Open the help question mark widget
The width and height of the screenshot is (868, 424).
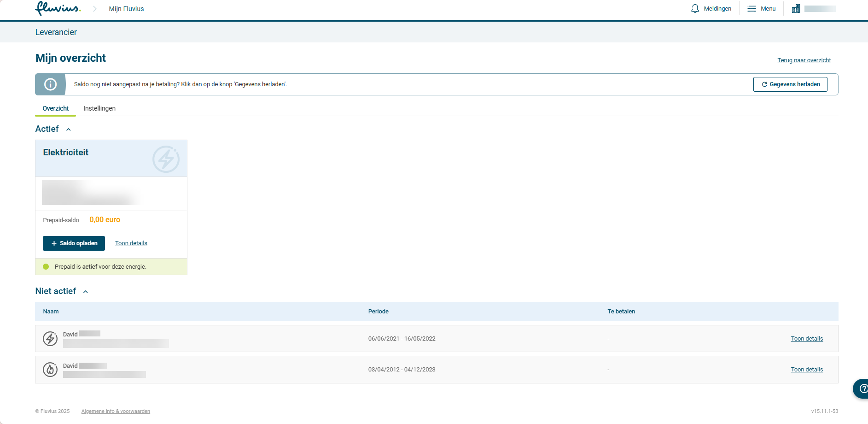tap(862, 389)
